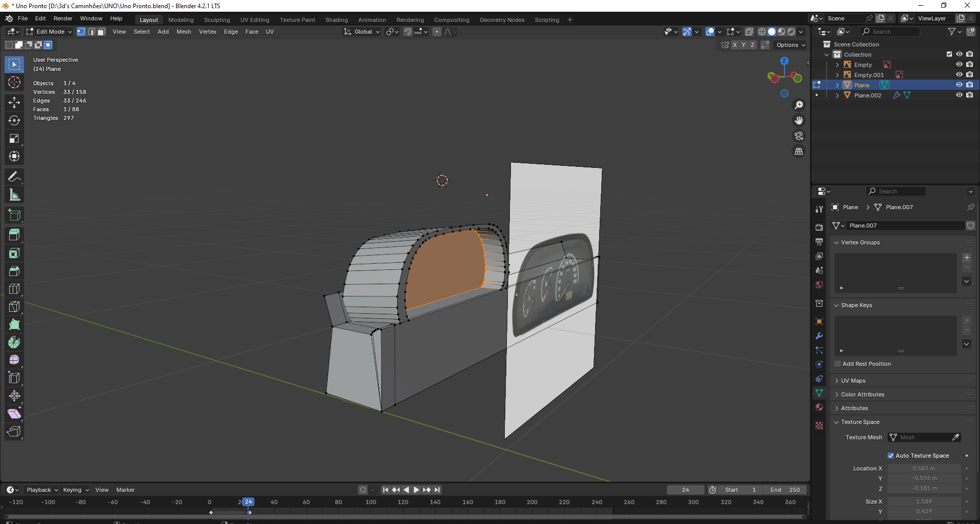Click the Options button in viewport header

pyautogui.click(x=791, y=45)
